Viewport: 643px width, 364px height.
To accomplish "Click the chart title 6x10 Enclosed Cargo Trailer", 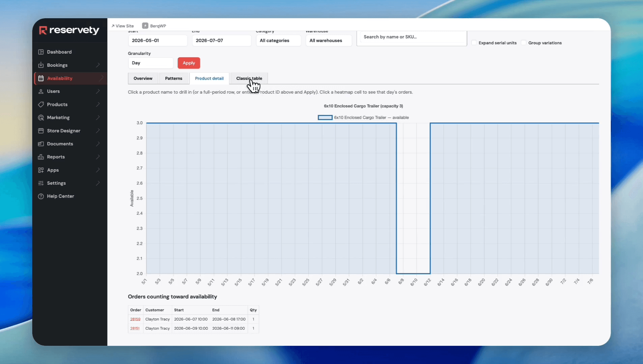I will (363, 106).
